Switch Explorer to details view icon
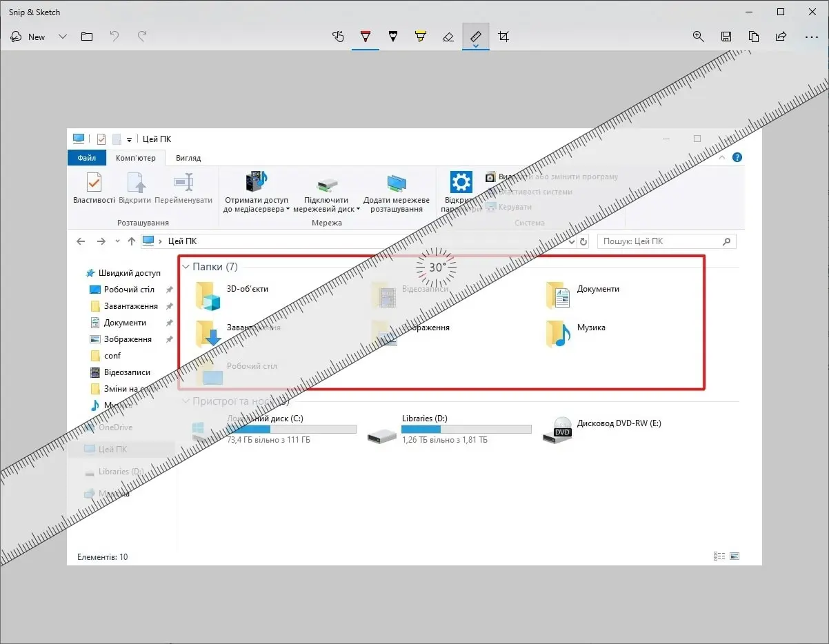Viewport: 829px width, 644px height. [x=719, y=556]
